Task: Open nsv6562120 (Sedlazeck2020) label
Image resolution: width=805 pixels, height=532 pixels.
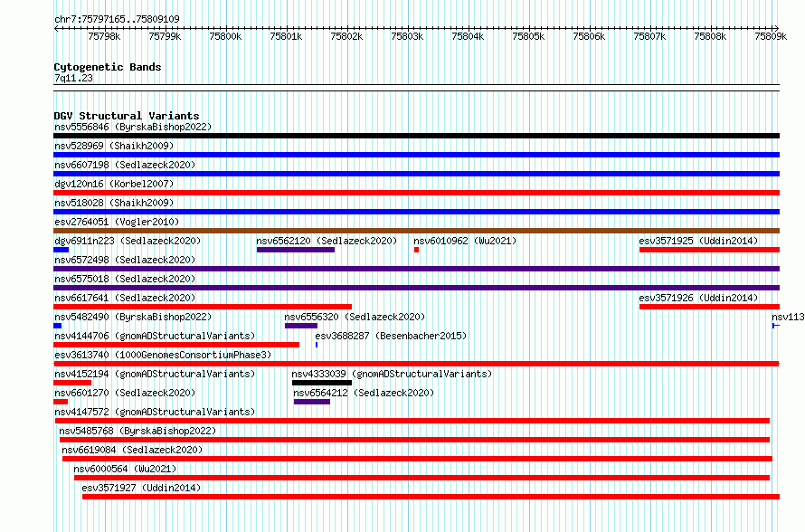Action: pyautogui.click(x=327, y=241)
